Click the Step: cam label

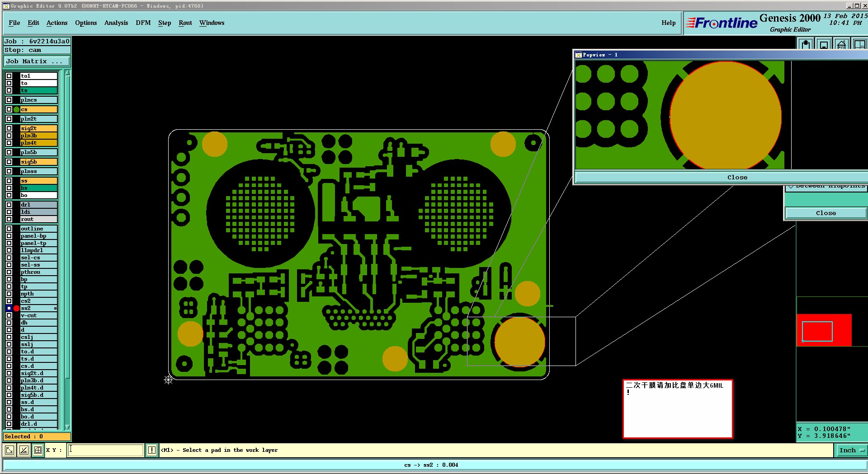(37, 50)
